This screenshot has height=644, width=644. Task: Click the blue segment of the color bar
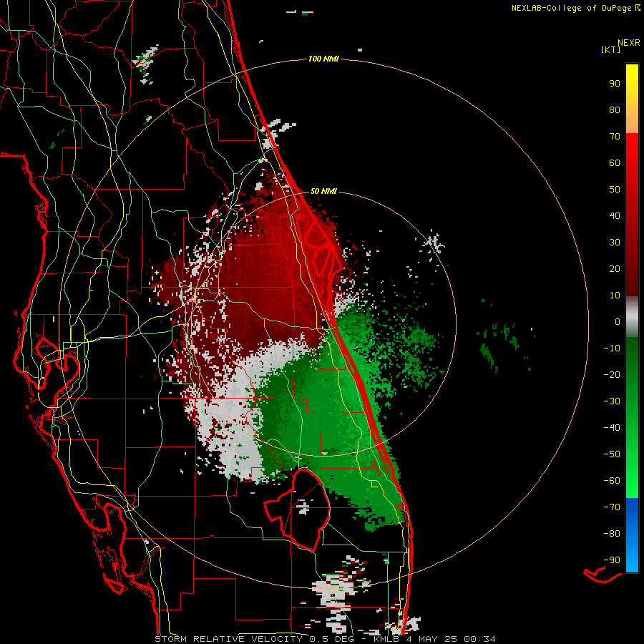pos(632,535)
